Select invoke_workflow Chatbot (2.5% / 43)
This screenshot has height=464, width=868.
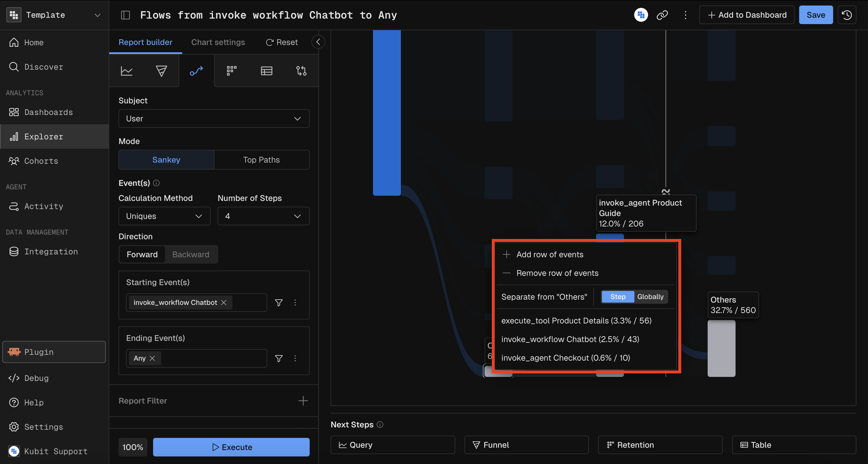pos(586,339)
